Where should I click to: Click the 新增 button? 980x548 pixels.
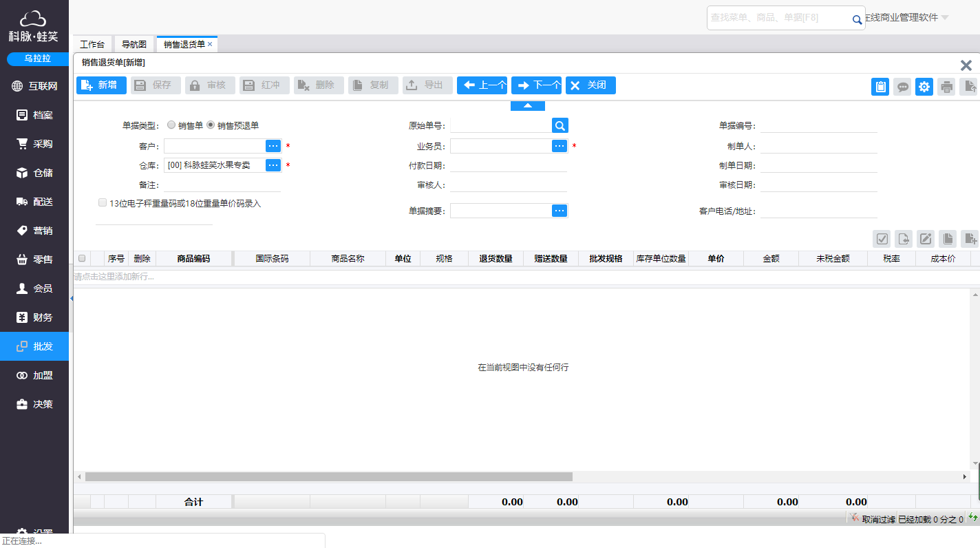[x=102, y=85]
